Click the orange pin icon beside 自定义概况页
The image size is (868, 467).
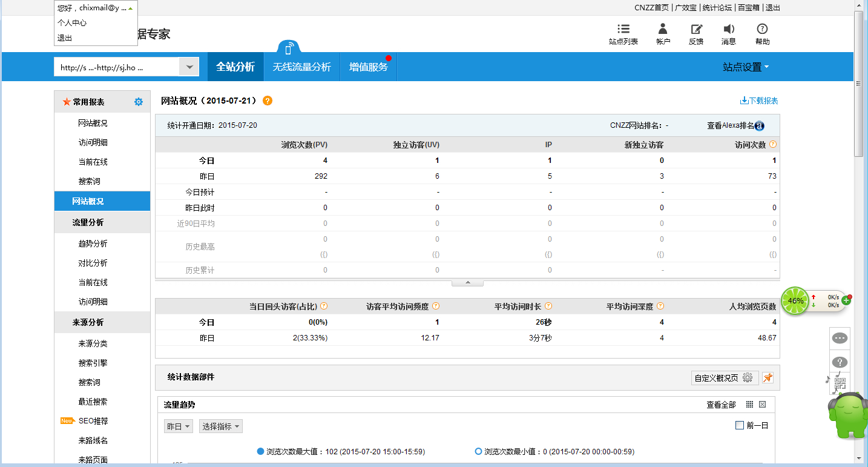768,378
